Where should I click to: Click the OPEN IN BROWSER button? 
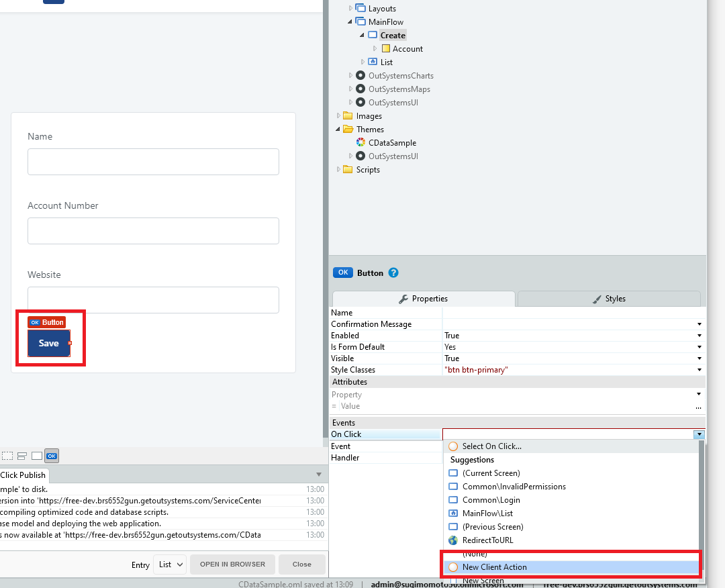click(x=232, y=565)
